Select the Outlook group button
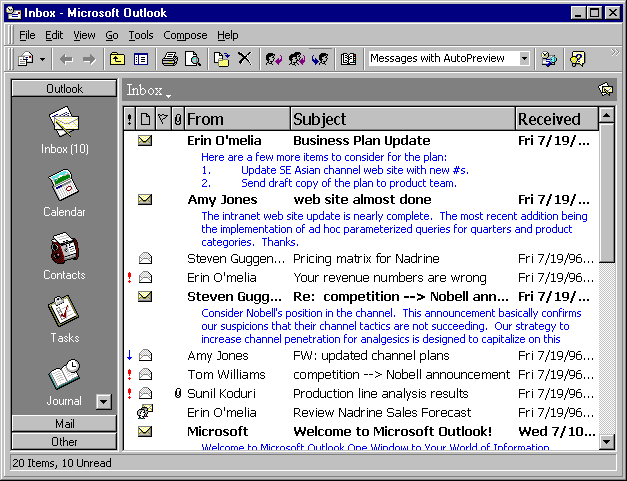The height and width of the screenshot is (481, 627). click(x=64, y=88)
